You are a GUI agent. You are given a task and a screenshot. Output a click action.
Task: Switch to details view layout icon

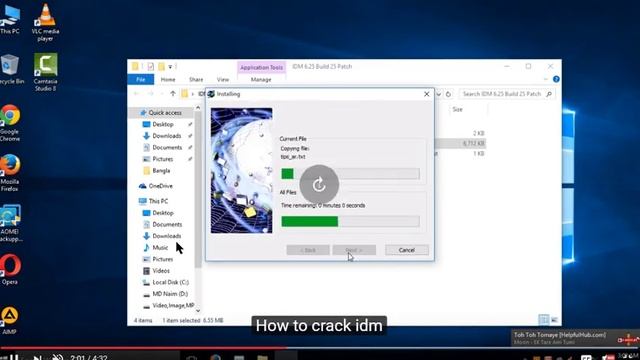(x=543, y=320)
